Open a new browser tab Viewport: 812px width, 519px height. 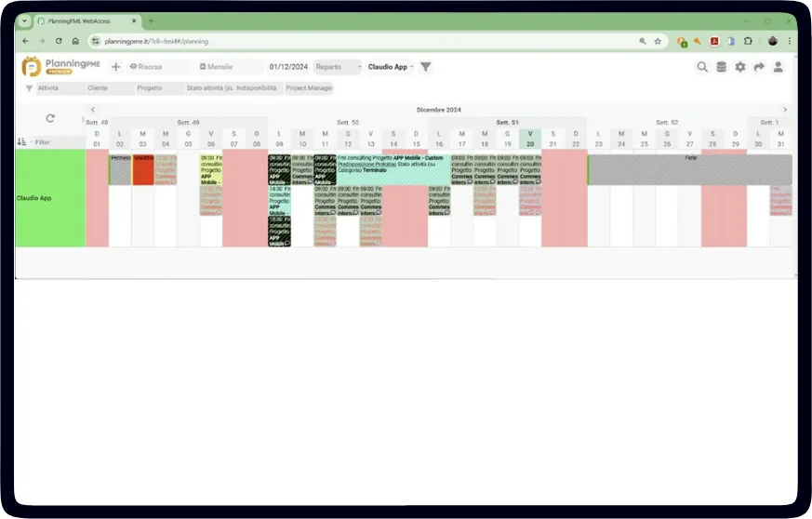[x=152, y=21]
